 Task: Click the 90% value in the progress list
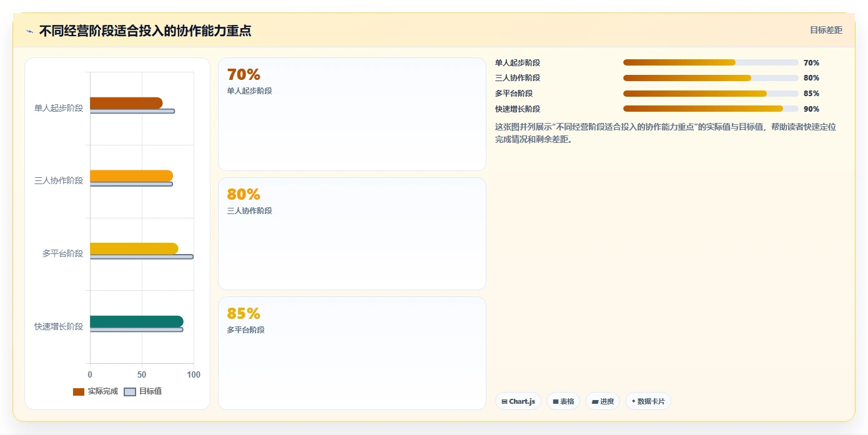pyautogui.click(x=811, y=109)
